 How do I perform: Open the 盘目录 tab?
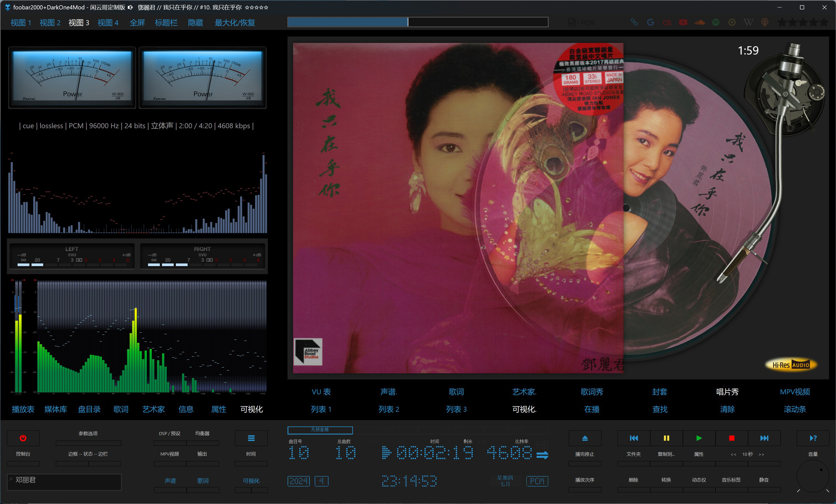[89, 409]
